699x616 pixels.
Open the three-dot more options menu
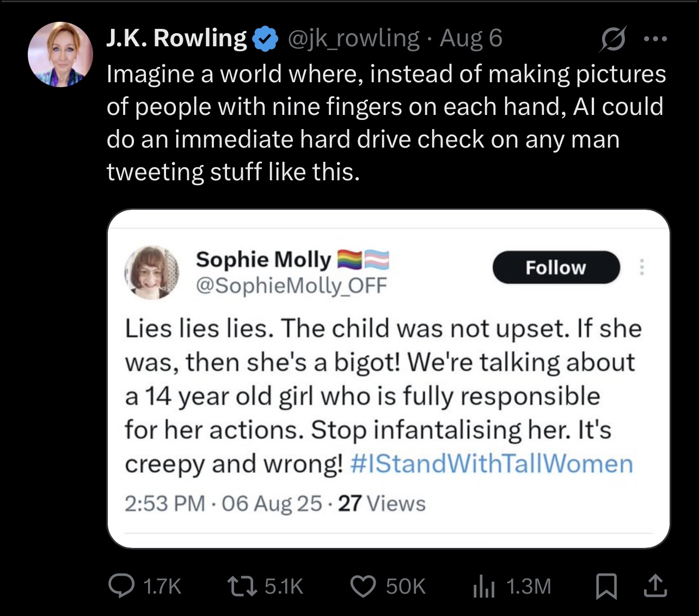(655, 39)
